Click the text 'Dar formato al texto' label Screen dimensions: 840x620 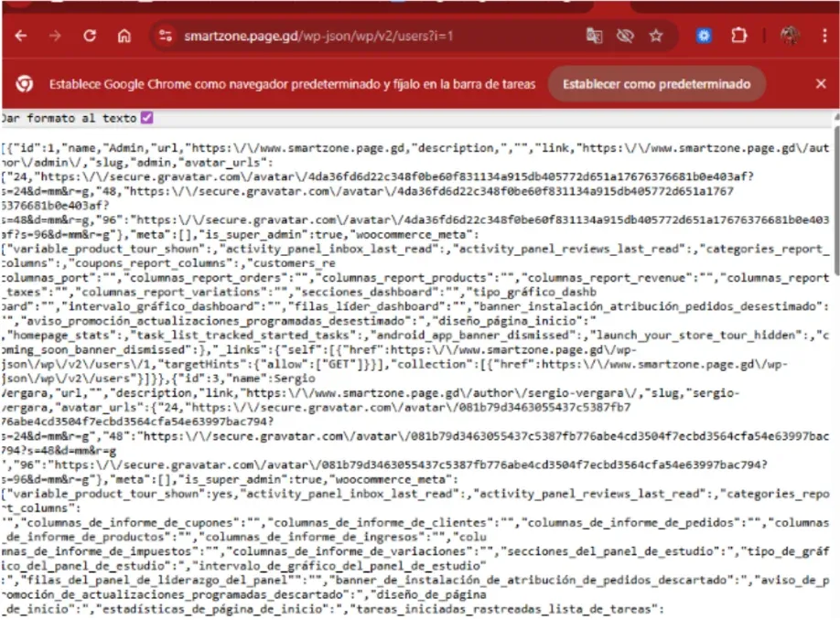[69, 118]
